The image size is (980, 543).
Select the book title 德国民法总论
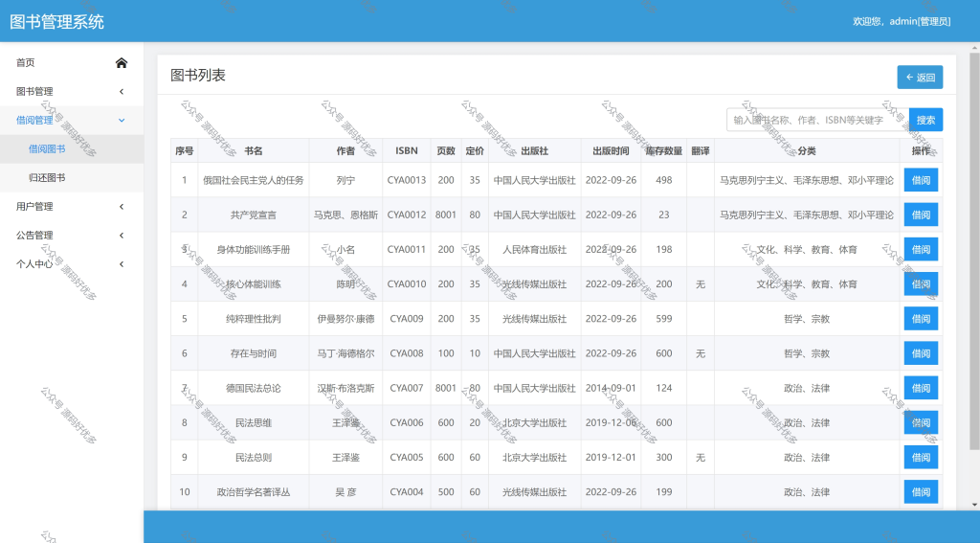(x=253, y=388)
